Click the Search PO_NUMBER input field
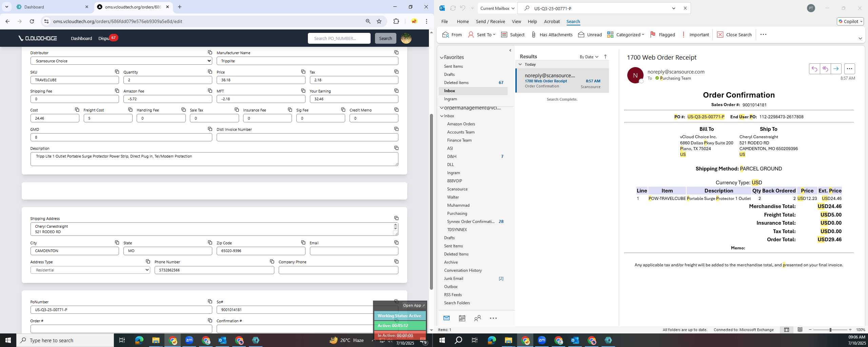 coord(339,38)
